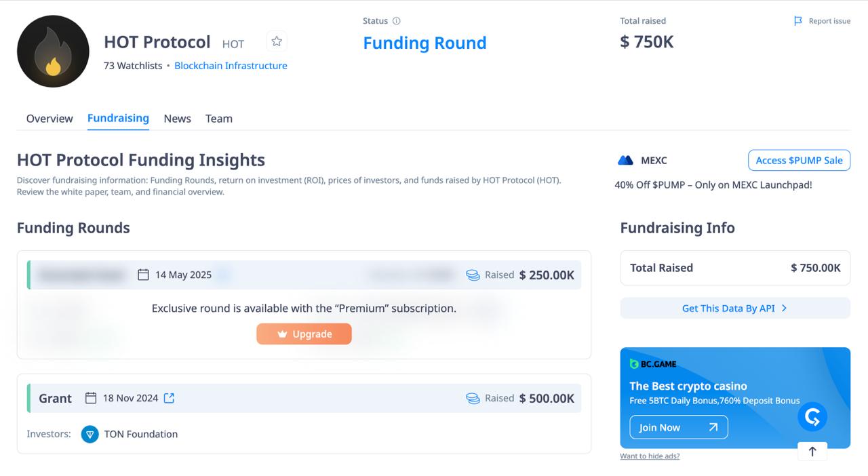The width and height of the screenshot is (868, 476).
Task: Click coins icon next to $ 500.00K
Action: point(473,398)
